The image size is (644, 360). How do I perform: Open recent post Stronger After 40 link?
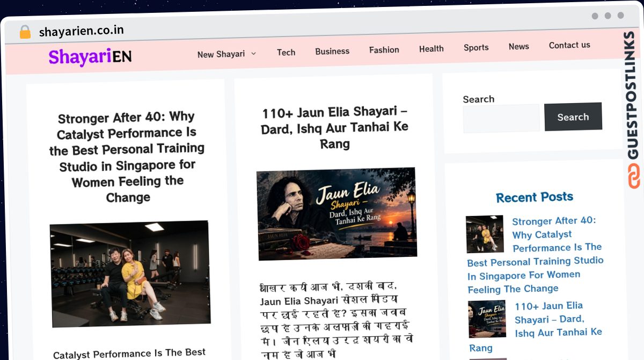(x=535, y=255)
